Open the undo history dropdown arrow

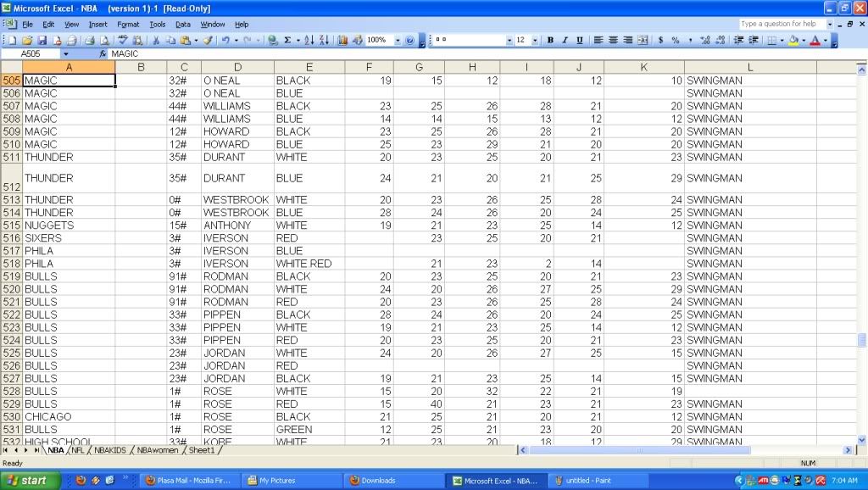coord(236,41)
